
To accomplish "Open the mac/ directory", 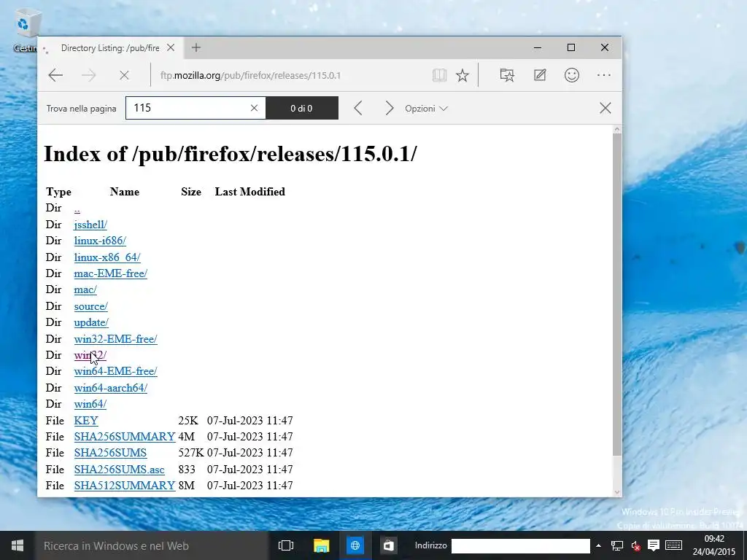I will click(x=85, y=289).
